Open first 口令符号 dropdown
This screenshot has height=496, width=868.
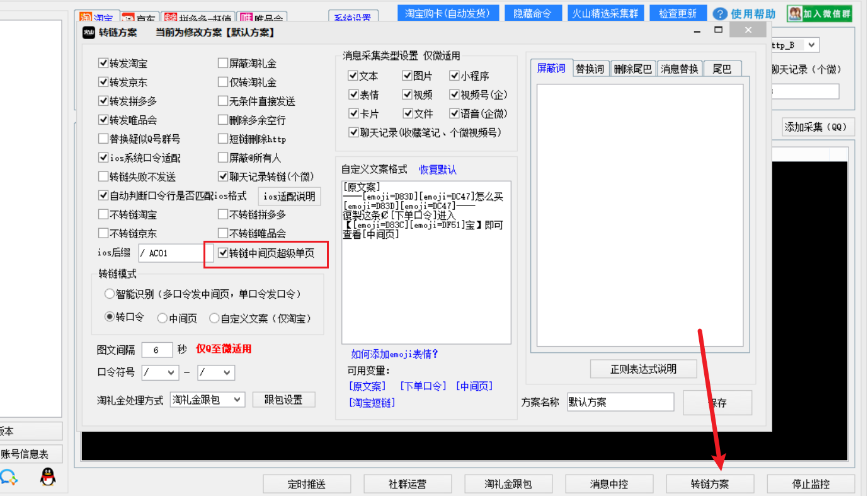click(x=161, y=372)
